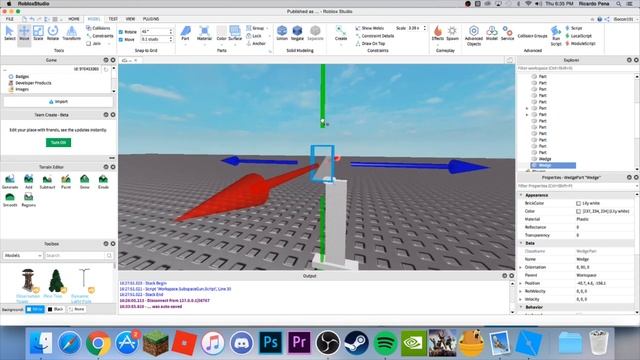
Task: Open the Surface tool
Action: [235, 33]
